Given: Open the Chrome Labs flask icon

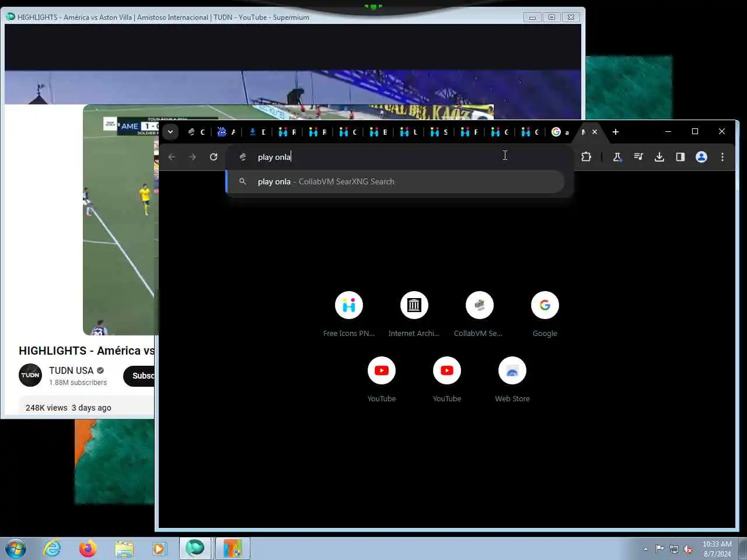Looking at the screenshot, I should [x=617, y=157].
